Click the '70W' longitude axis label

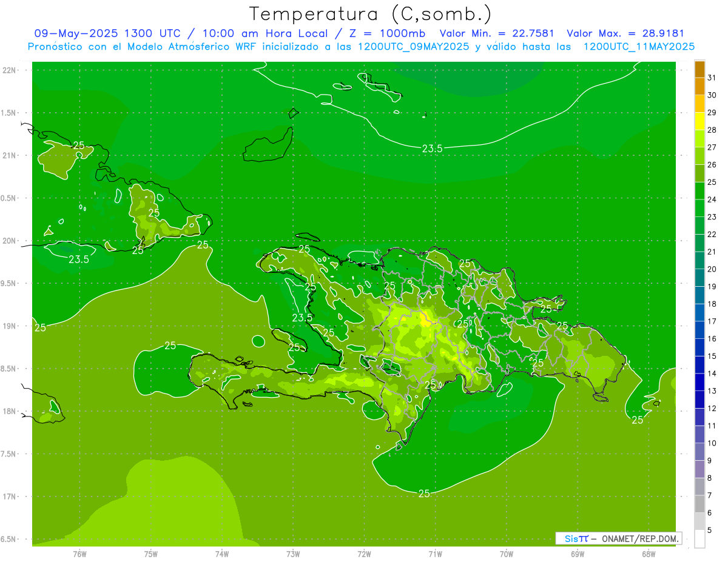coord(507,554)
